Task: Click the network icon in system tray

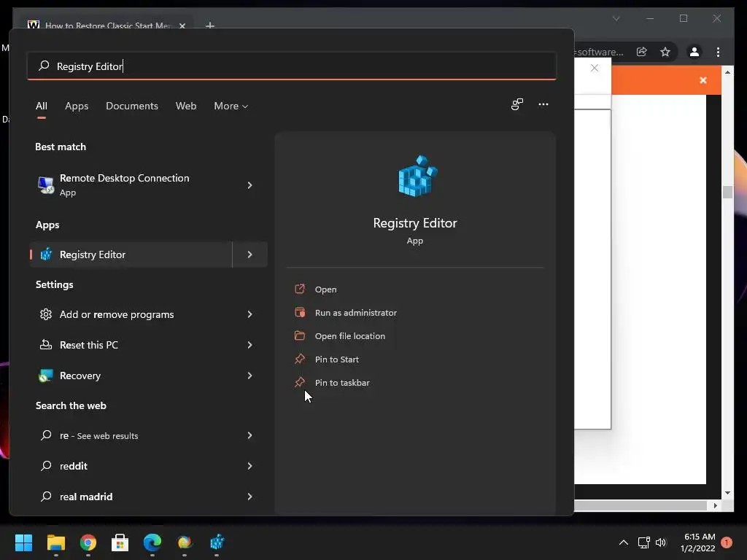Action: (x=643, y=542)
